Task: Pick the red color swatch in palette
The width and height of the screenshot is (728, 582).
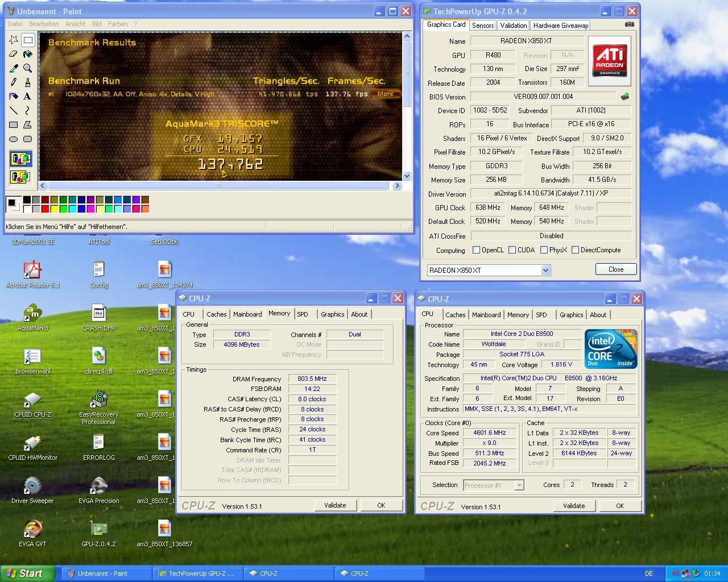Action: click(45, 209)
